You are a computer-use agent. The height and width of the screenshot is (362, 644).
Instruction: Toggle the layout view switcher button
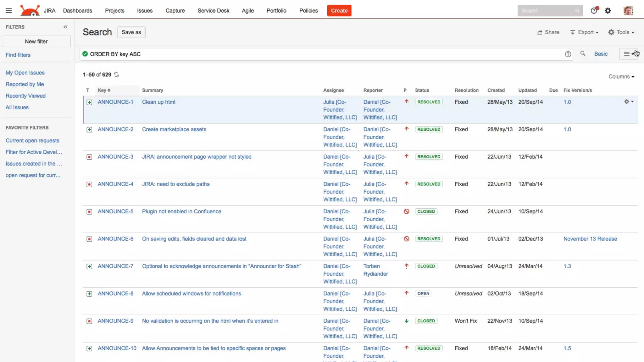pyautogui.click(x=629, y=54)
